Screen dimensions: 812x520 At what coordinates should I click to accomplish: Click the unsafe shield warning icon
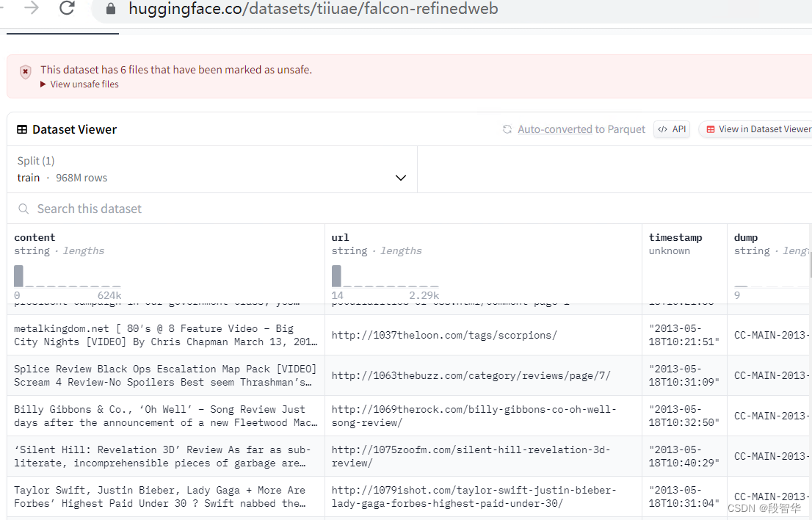pos(26,72)
